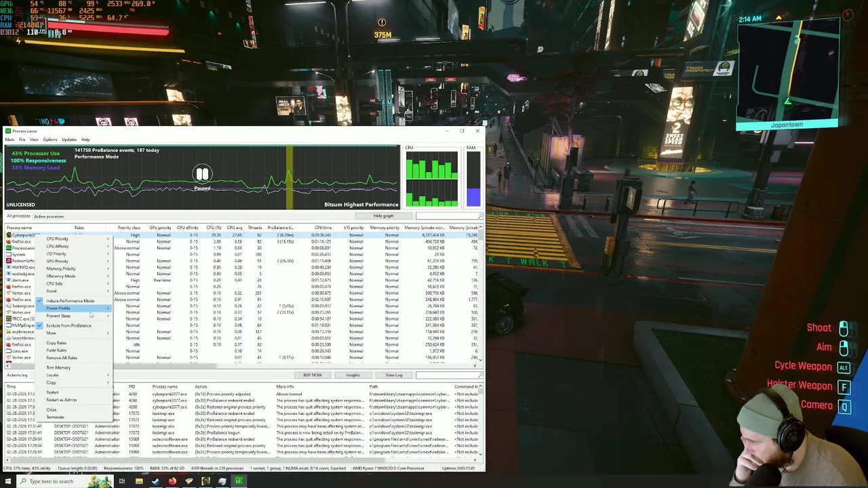The height and width of the screenshot is (488, 868).
Task: Switch to Active processes tab
Action: [49, 216]
